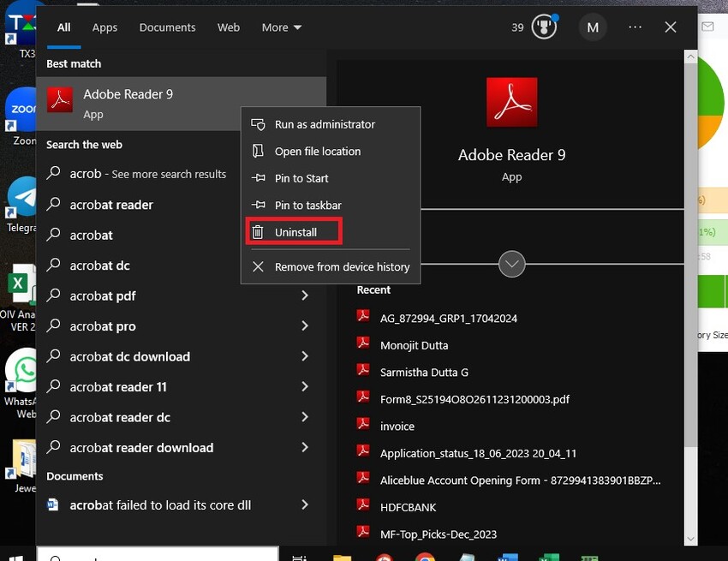
Task: Open the recent invoice PDF
Action: pyautogui.click(x=397, y=426)
